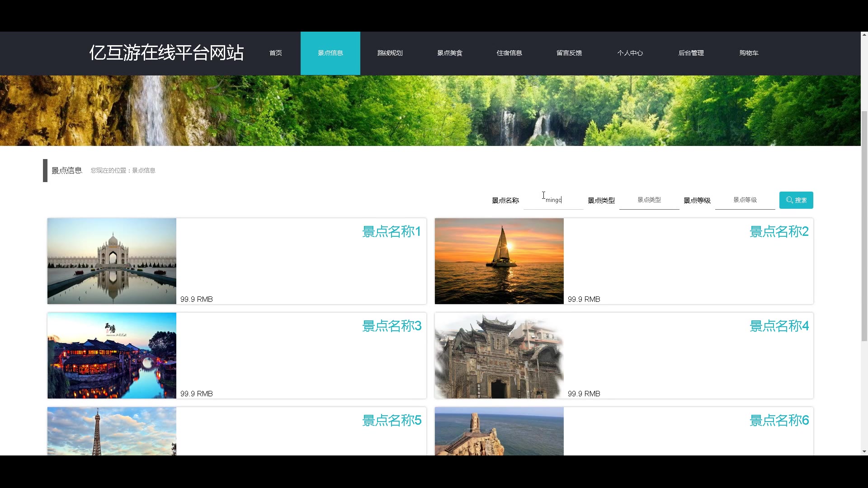Focus the 景点名称 search input field
This screenshot has width=868, height=488.
(553, 200)
